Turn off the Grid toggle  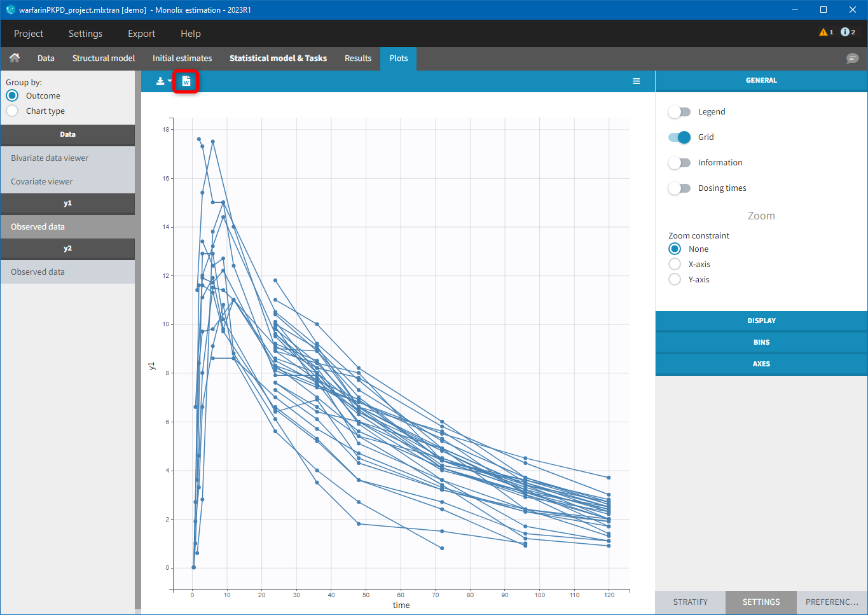tap(679, 137)
